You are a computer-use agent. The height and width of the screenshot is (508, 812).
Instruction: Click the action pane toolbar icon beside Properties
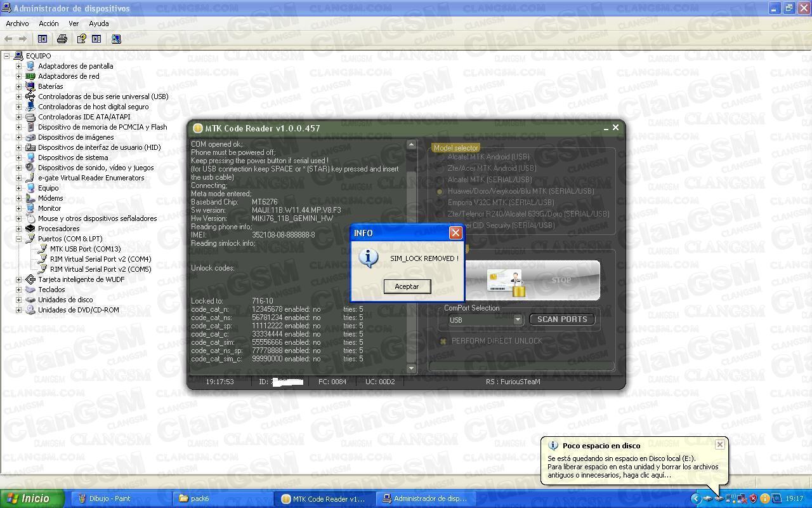click(x=96, y=39)
